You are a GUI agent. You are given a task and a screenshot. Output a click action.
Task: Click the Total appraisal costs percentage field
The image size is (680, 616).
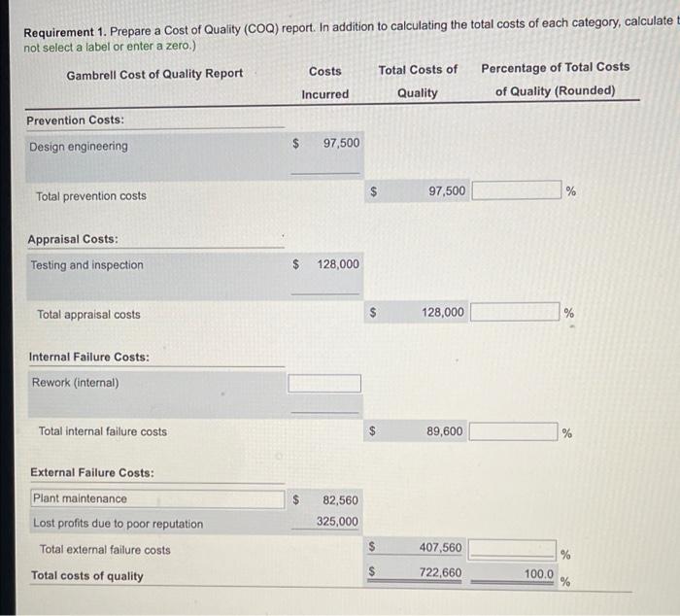tap(515, 312)
